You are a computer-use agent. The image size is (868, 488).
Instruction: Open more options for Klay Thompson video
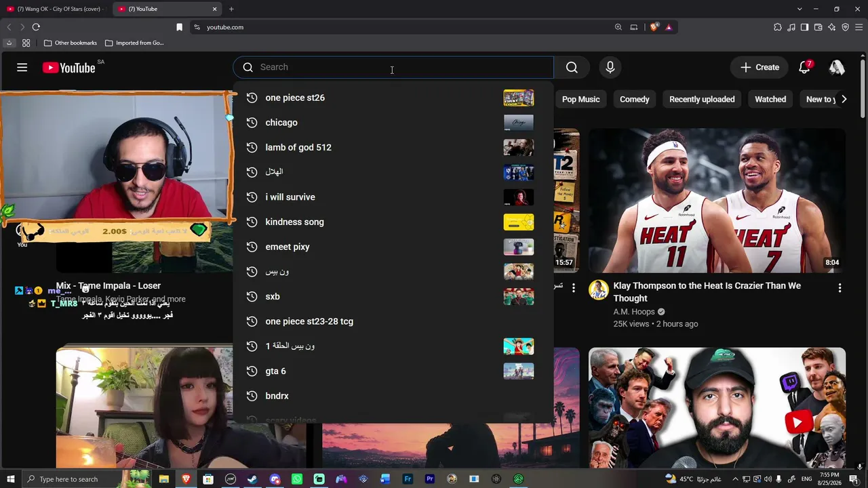(x=840, y=288)
